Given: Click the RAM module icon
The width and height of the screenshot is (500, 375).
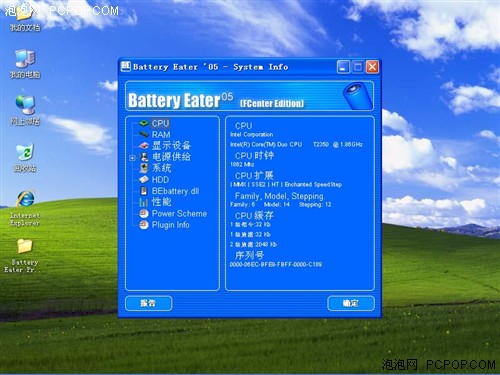Looking at the screenshot, I should (x=144, y=134).
